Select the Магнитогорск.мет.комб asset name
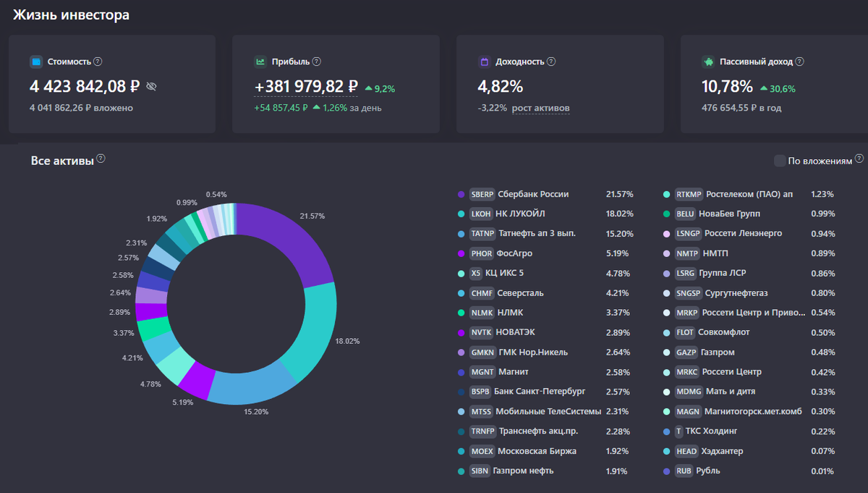 point(754,412)
